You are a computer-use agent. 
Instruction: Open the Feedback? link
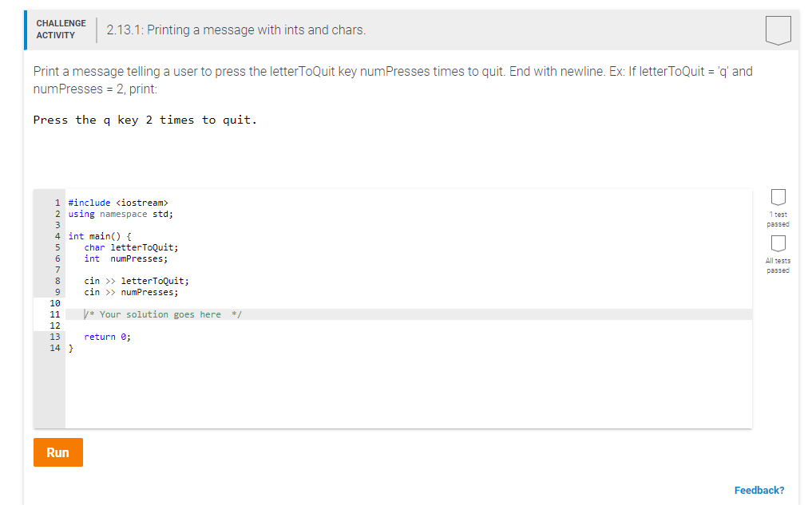pos(759,490)
